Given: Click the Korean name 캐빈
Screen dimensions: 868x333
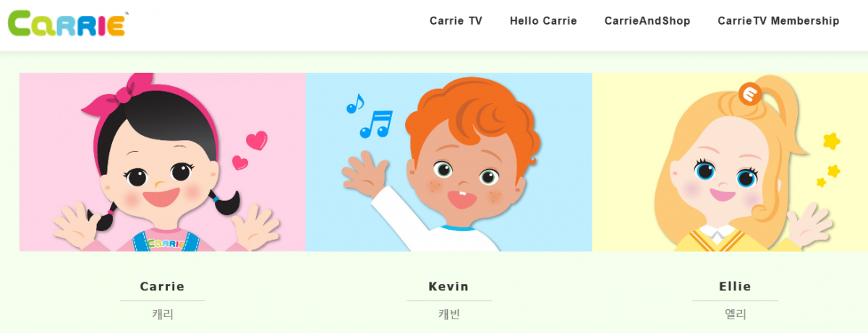Looking at the screenshot, I should point(449,314).
